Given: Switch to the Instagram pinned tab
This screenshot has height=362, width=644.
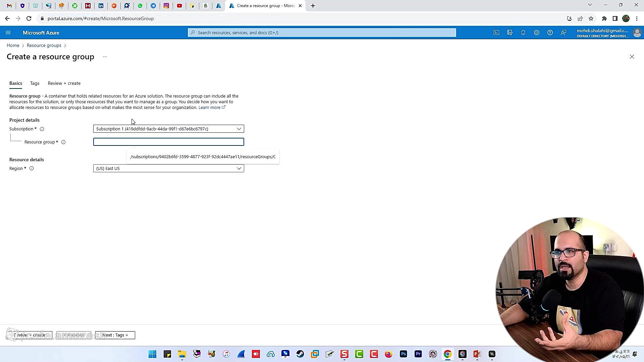Looking at the screenshot, I should 166,6.
